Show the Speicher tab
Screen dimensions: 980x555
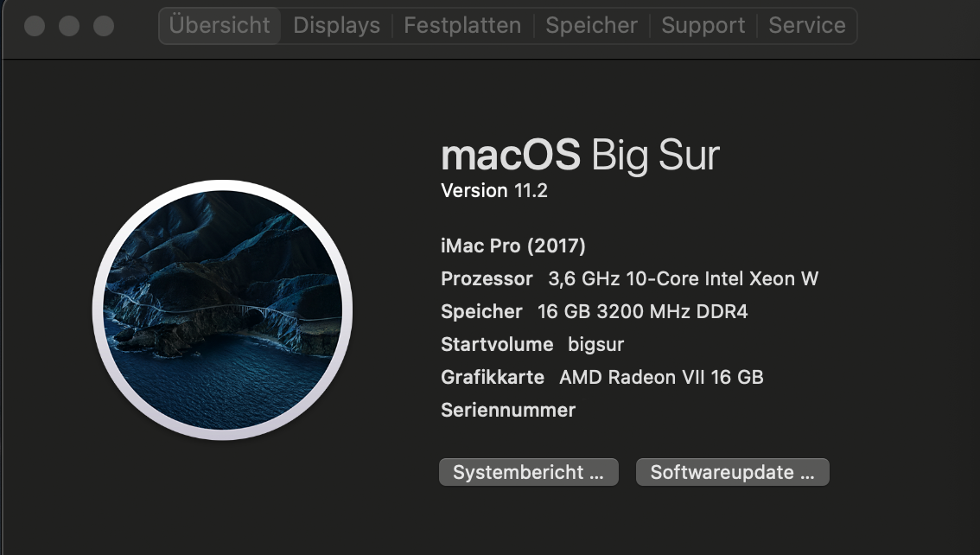point(591,26)
